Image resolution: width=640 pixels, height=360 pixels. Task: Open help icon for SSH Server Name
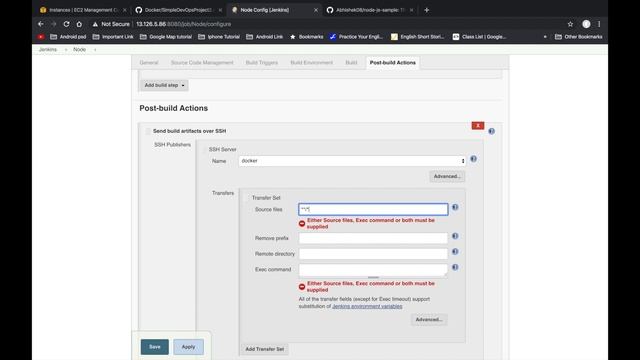tap(473, 159)
